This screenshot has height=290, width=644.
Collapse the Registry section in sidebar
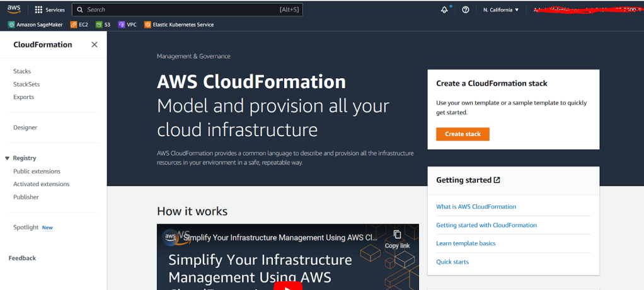(8, 158)
